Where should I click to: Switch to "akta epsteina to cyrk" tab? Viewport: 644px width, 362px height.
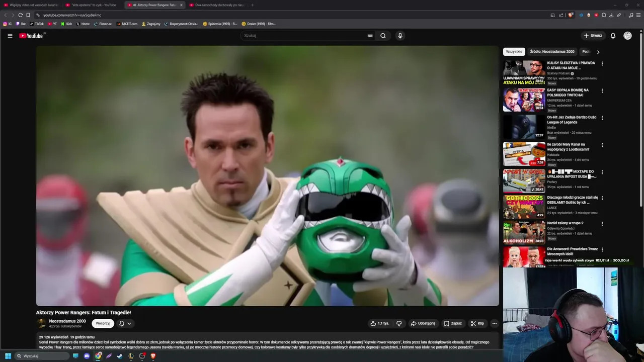click(93, 5)
